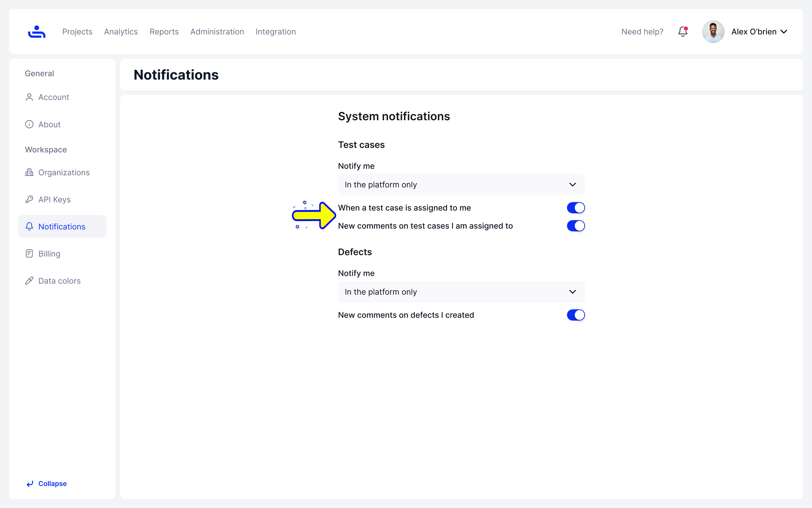
Task: Turn off new comments on defects I created
Action: pyautogui.click(x=576, y=315)
